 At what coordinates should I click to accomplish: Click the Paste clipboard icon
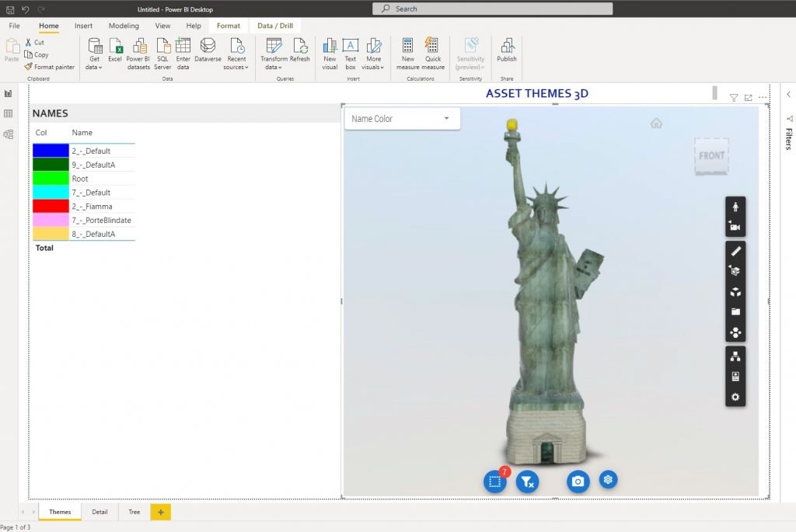click(x=12, y=50)
